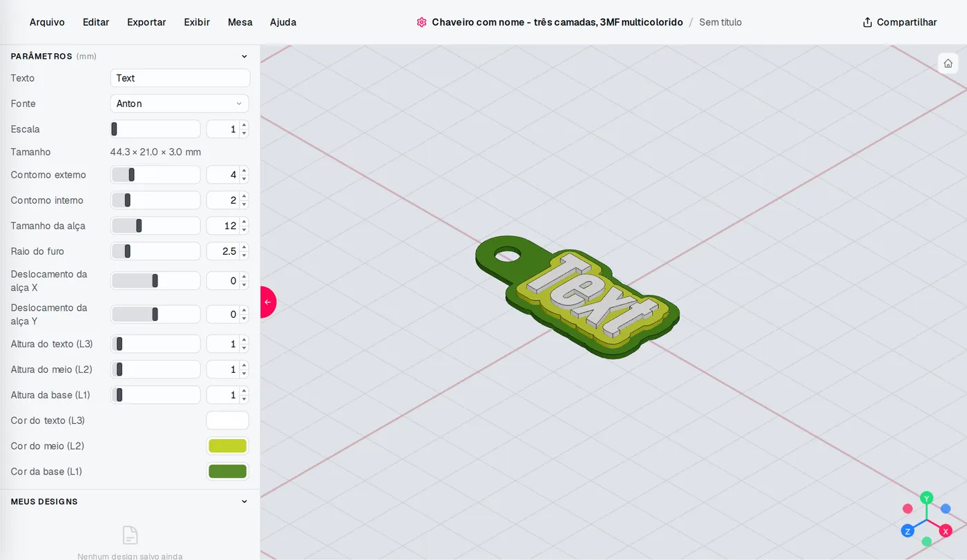Click the Contorno externo slider
The height and width of the screenshot is (560, 967).
coord(155,175)
